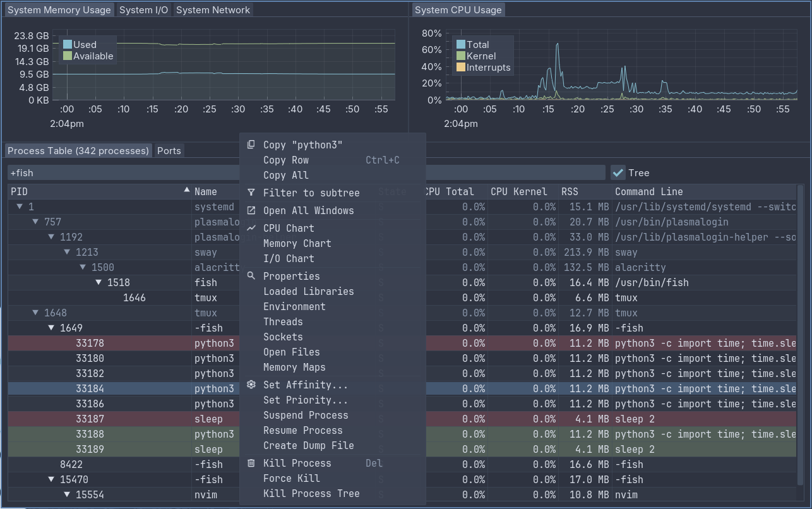Viewport: 812px width, 509px height.
Task: Click the Used memory color swatch
Action: (x=68, y=44)
